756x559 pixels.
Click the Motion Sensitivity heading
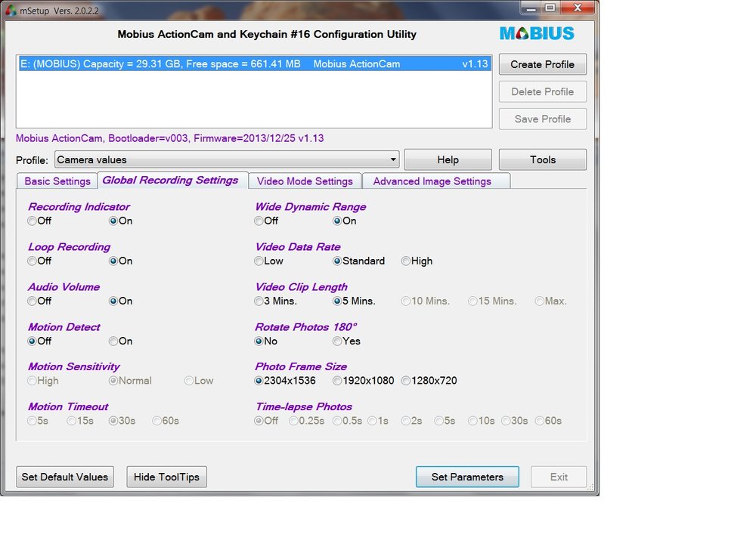74,366
